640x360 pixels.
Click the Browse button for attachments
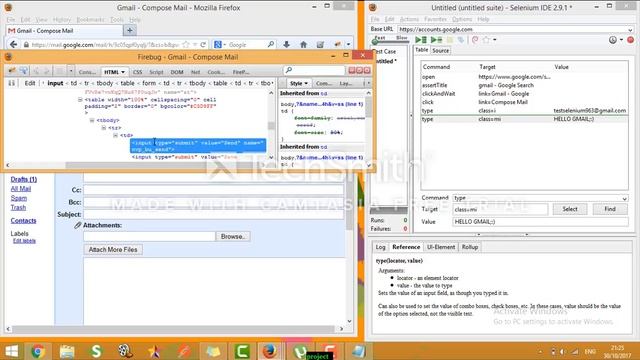coord(233,236)
